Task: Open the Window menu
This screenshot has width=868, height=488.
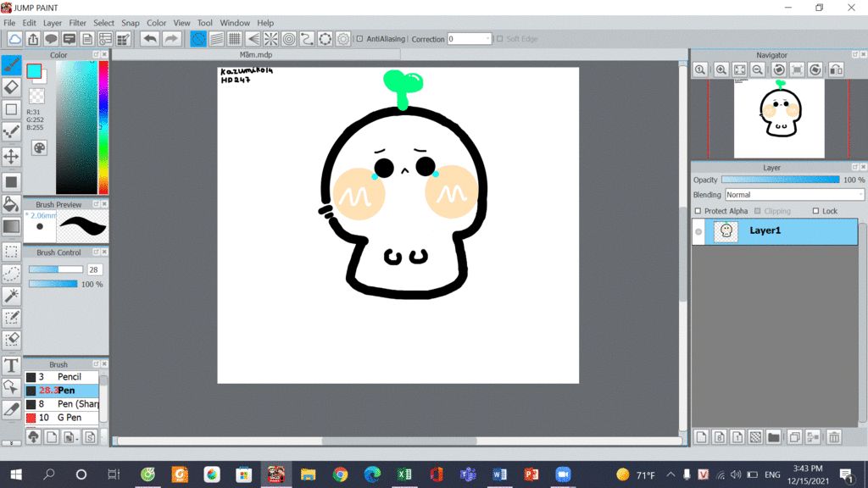Action: coord(235,23)
